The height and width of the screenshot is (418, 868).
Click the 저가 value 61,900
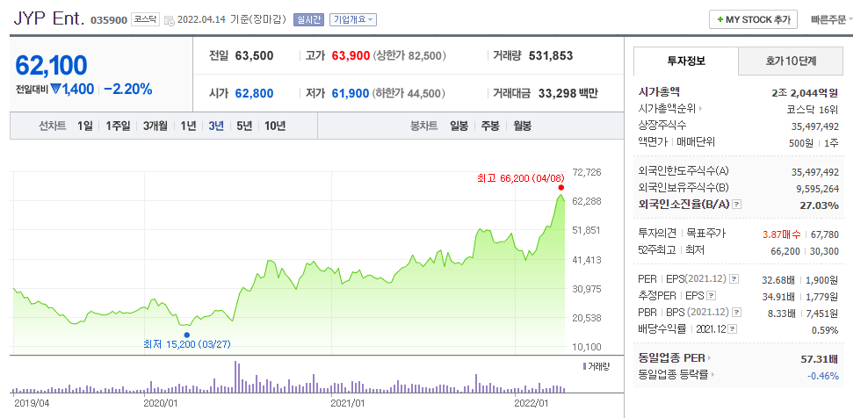tap(351, 94)
